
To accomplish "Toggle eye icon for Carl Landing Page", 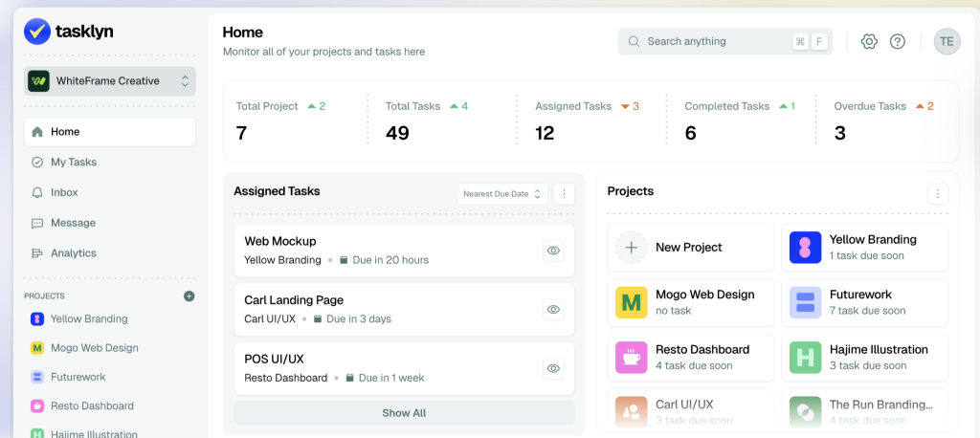I will (553, 309).
